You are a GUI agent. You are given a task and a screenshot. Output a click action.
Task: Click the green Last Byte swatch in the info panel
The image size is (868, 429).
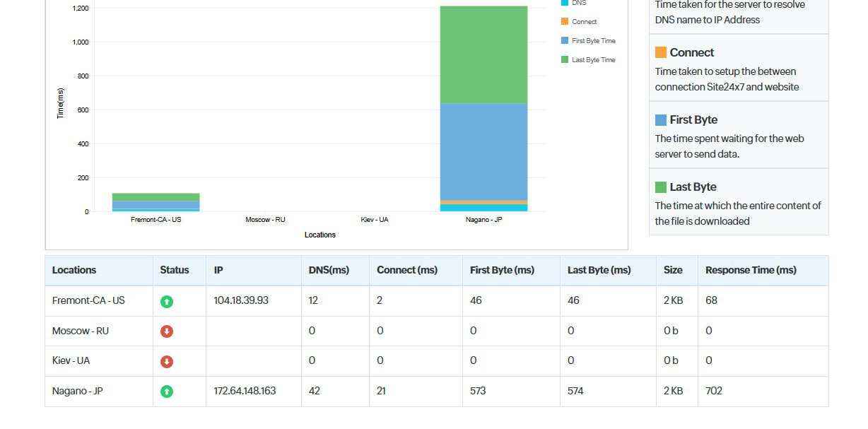661,187
